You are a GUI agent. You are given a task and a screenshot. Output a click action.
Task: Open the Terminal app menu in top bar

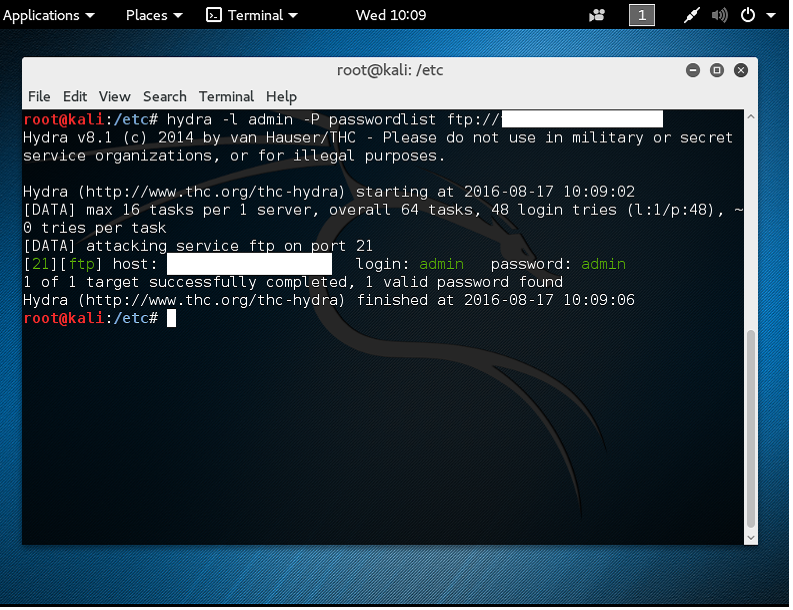click(x=252, y=15)
